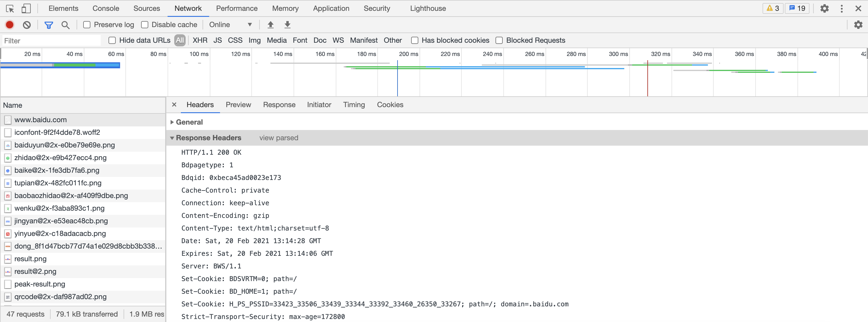This screenshot has width=868, height=322.
Task: Click the view parsed link
Action: tap(278, 138)
